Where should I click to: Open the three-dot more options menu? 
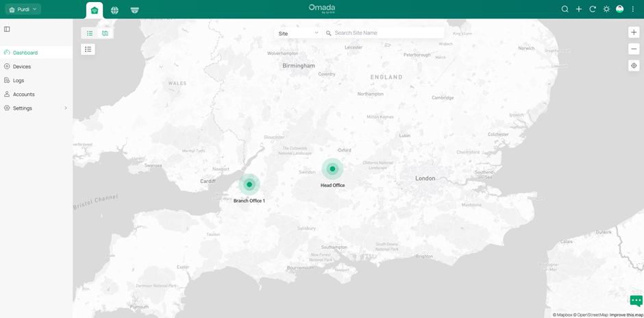coord(633,10)
